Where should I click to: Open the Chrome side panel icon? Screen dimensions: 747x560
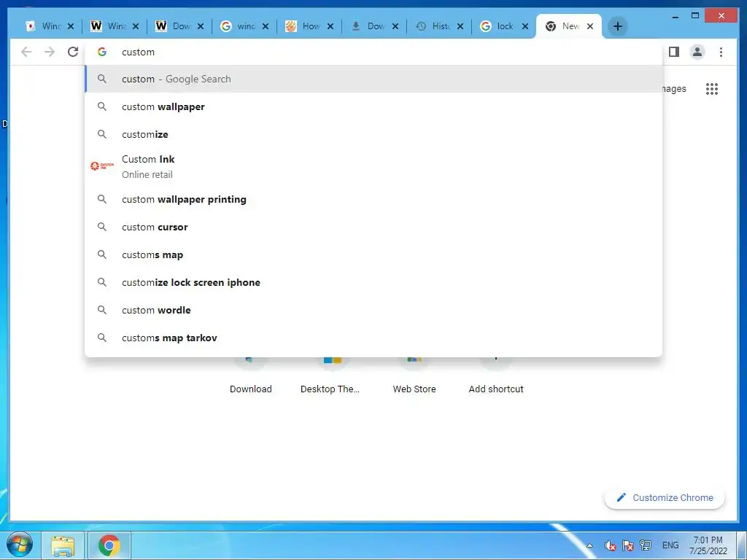(x=673, y=52)
